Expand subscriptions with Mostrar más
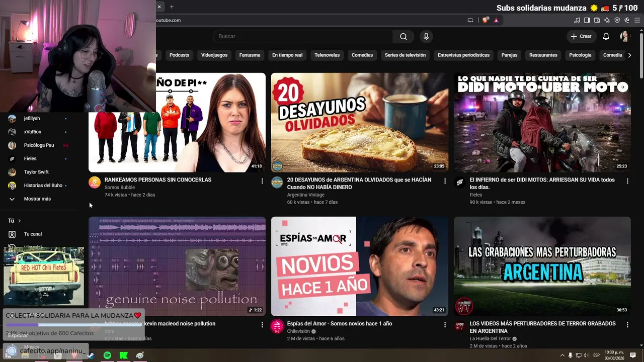This screenshot has width=644, height=362. [37, 199]
